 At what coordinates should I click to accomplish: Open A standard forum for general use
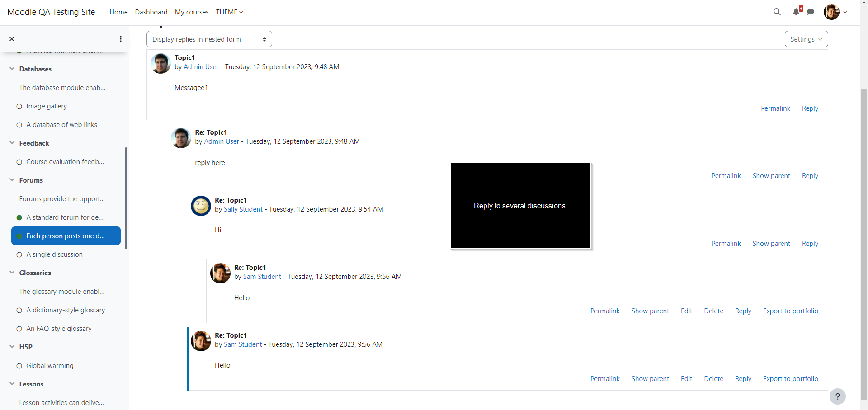(x=65, y=217)
